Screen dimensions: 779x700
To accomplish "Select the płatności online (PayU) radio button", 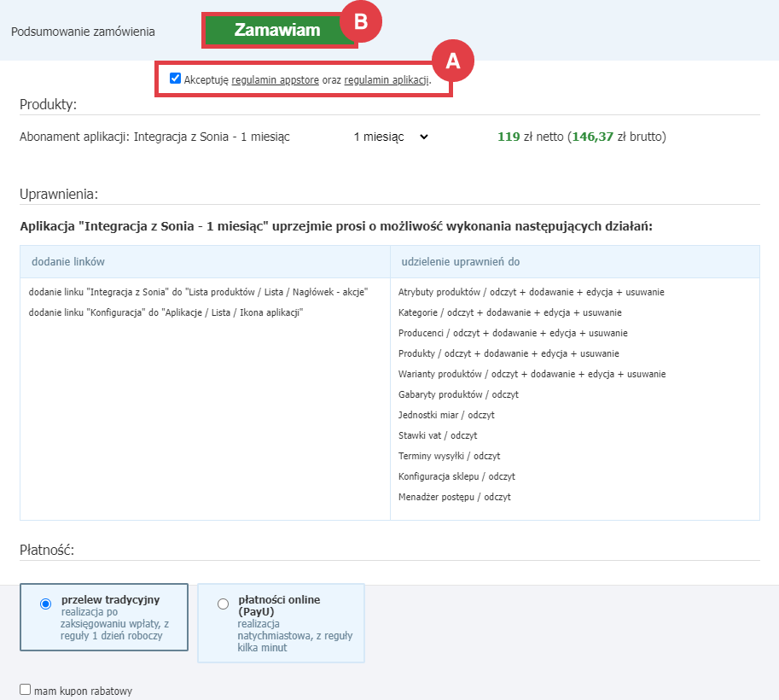I will [223, 604].
